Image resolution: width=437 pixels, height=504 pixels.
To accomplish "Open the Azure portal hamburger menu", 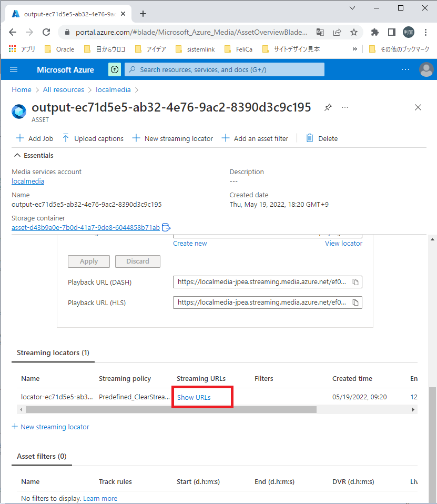I will pos(14,69).
